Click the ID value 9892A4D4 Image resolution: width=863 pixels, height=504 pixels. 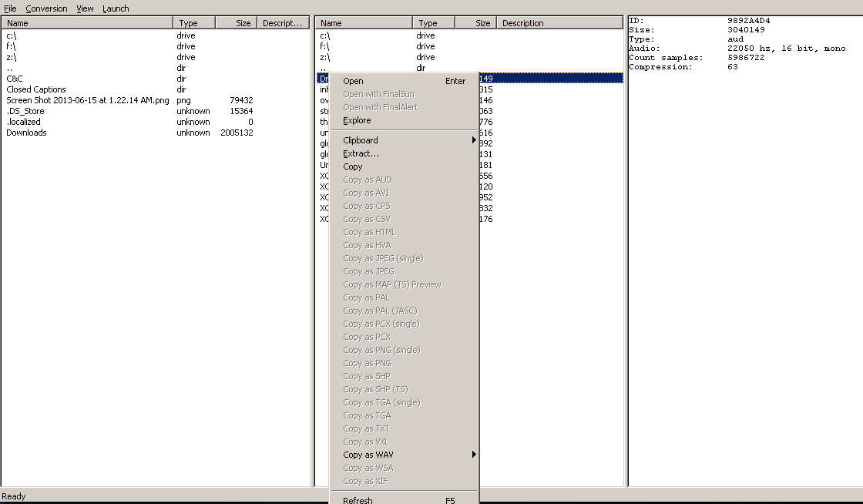click(x=748, y=21)
